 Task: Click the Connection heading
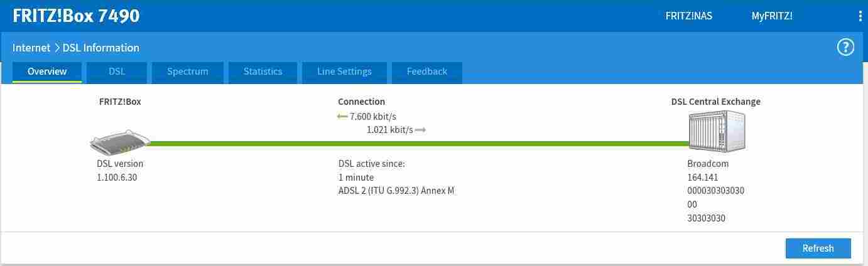tap(362, 102)
